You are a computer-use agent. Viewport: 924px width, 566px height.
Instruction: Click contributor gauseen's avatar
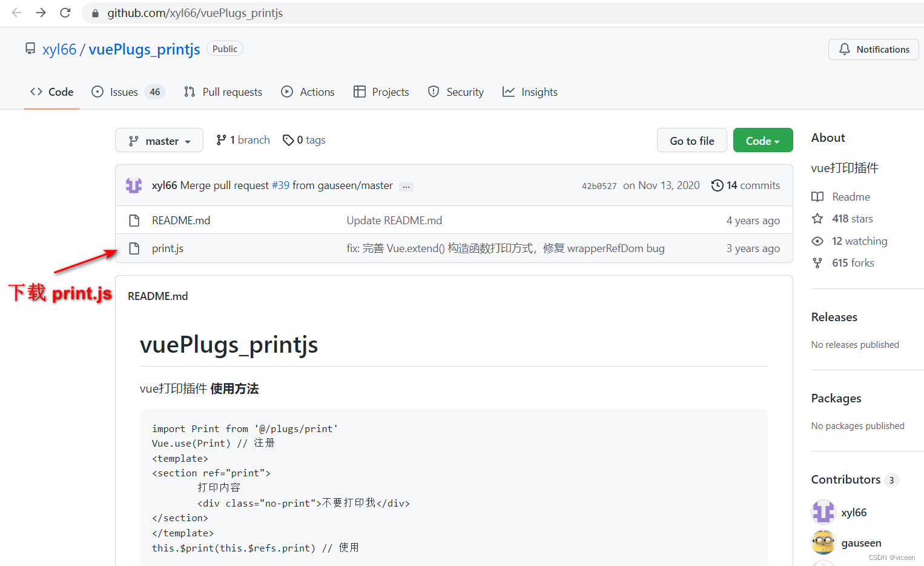[823, 542]
